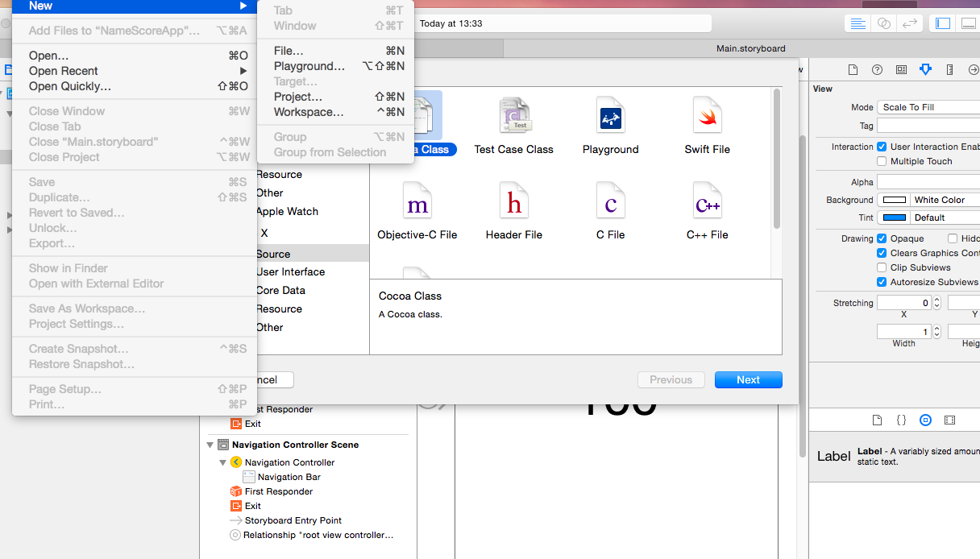Click the Previous button
Viewport: 980px width, 559px height.
671,379
